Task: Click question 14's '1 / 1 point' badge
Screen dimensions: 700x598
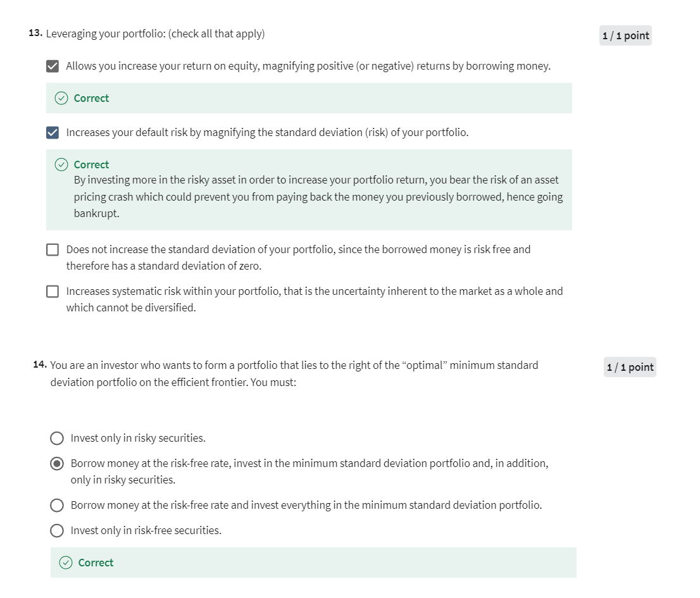Action: [x=630, y=367]
